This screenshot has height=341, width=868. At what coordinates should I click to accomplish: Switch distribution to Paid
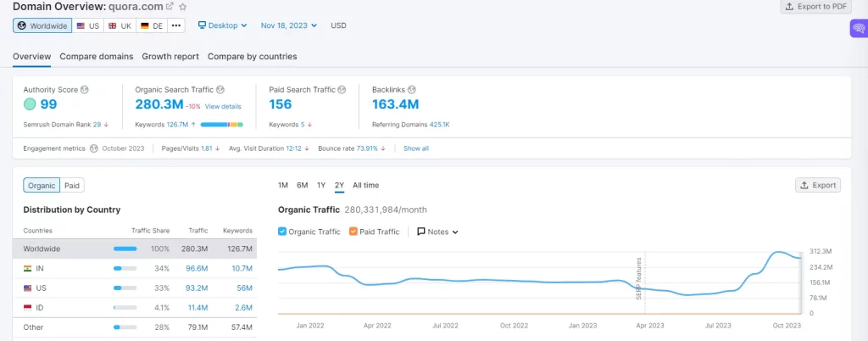[72, 186]
